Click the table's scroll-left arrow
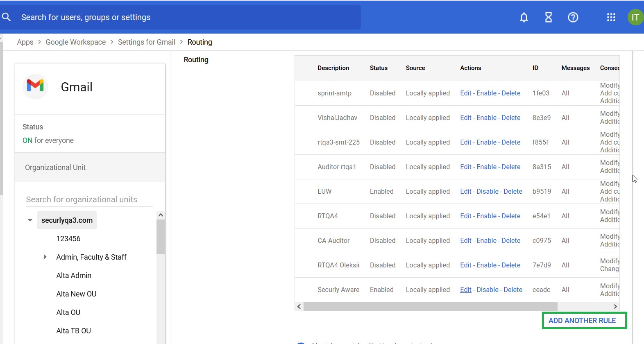Image resolution: width=644 pixels, height=344 pixels. click(299, 307)
